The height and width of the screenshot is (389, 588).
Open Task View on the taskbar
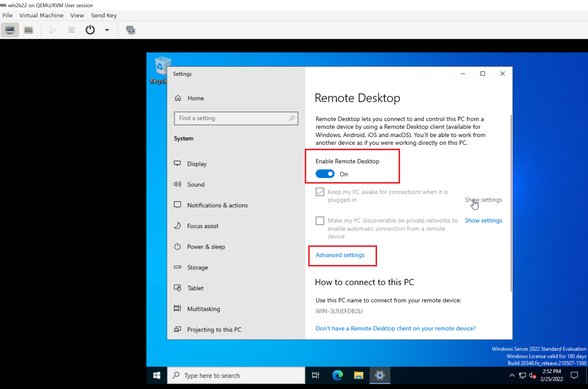(x=315, y=375)
